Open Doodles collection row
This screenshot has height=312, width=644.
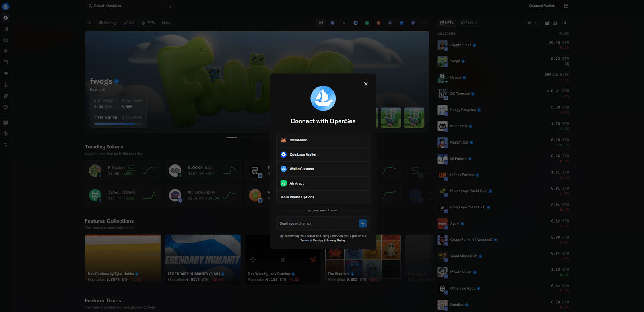pyautogui.click(x=503, y=305)
